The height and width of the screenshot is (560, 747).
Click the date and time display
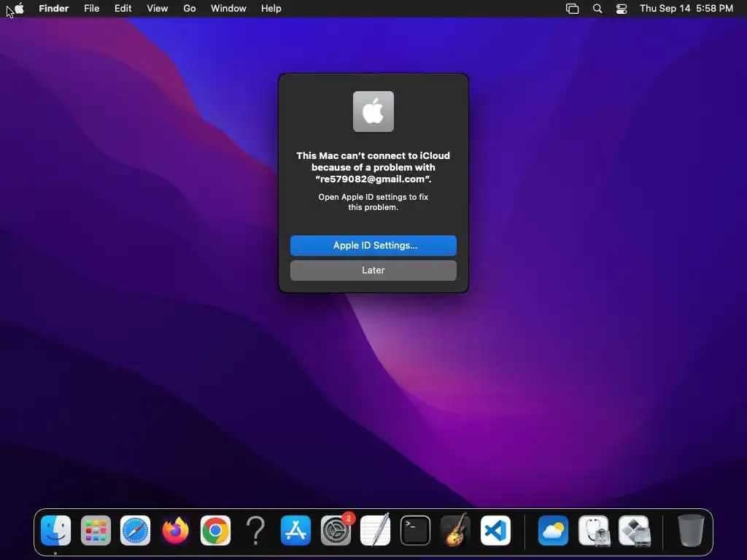tap(686, 9)
